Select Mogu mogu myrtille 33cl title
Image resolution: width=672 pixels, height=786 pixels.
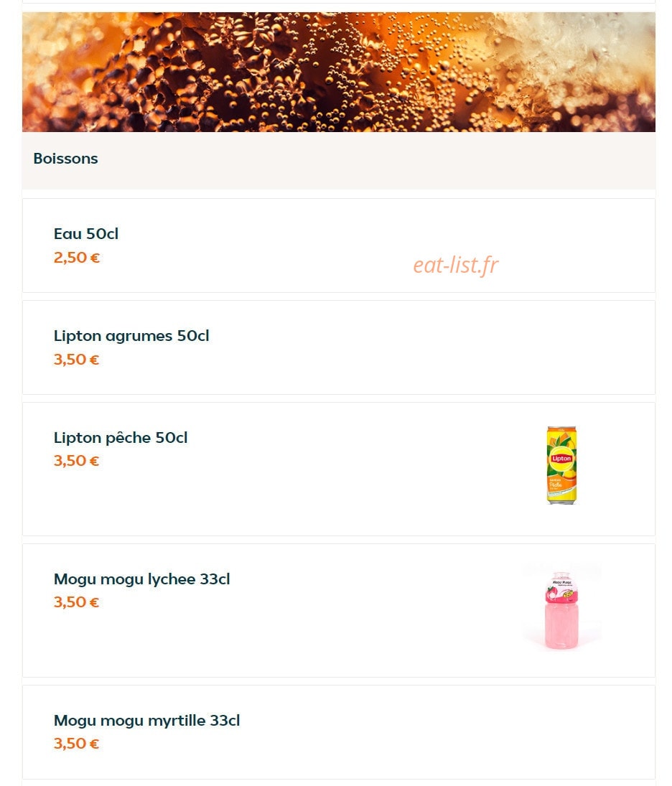tap(147, 721)
